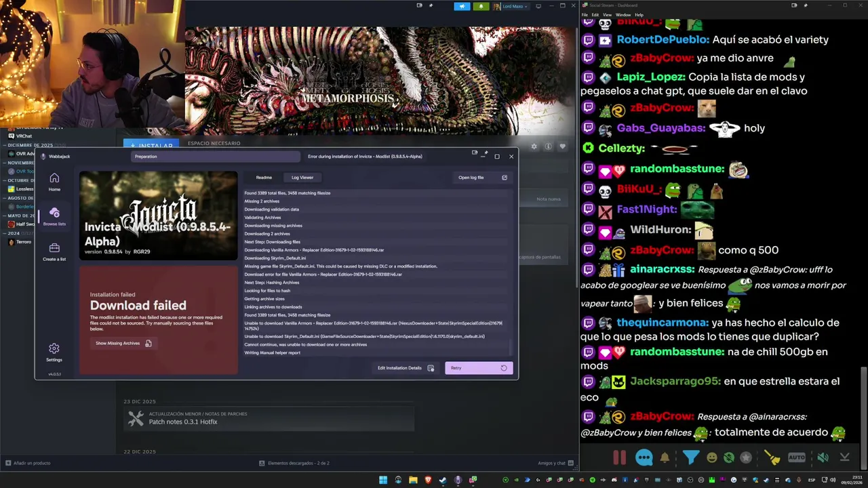The image size is (868, 488).
Task: Open clock showing 23:11 on taskbar
Action: pyautogui.click(x=853, y=480)
